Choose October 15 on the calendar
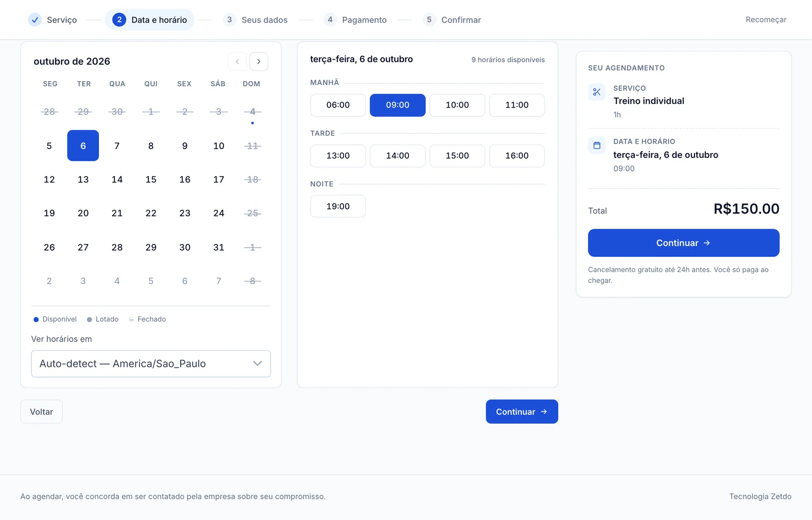The width and height of the screenshot is (812, 520). click(151, 180)
